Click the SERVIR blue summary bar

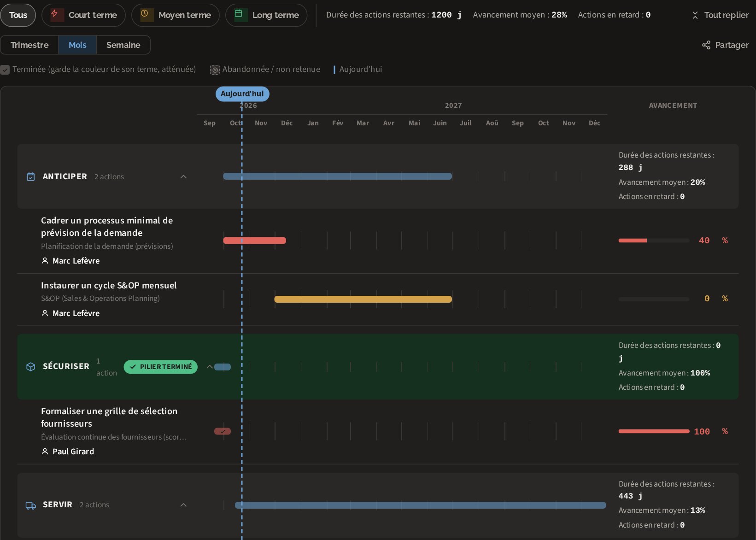[x=420, y=505]
